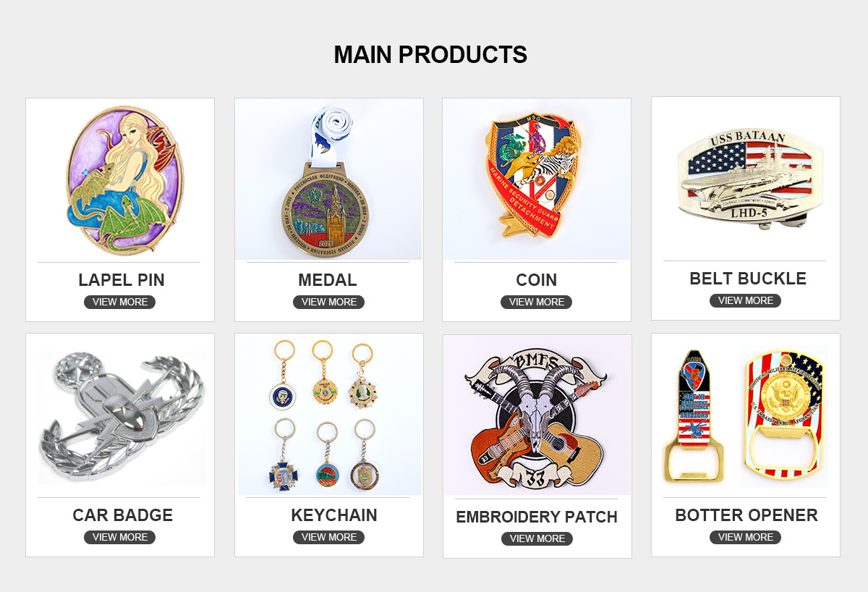View more under LAPEL PIN

pyautogui.click(x=120, y=302)
